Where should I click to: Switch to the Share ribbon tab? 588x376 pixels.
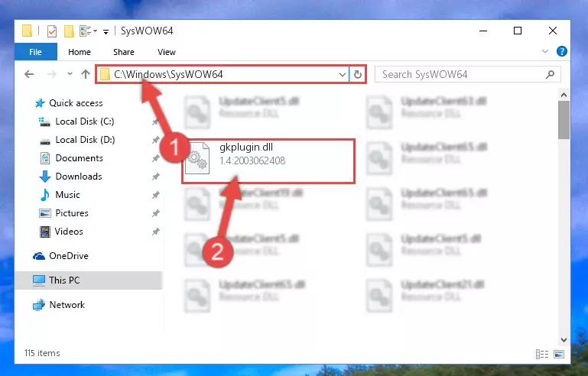click(124, 52)
